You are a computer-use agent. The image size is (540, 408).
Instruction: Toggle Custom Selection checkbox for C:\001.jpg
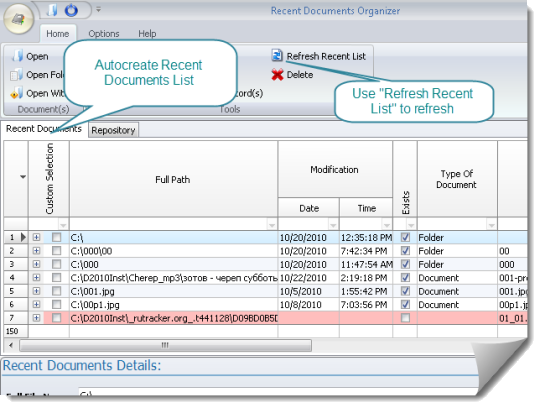pyautogui.click(x=56, y=291)
